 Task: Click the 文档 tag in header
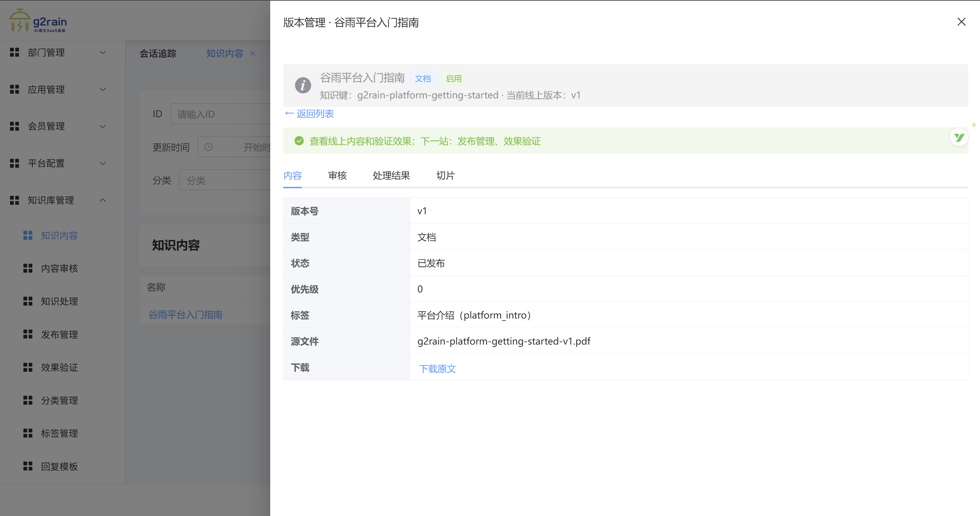423,79
